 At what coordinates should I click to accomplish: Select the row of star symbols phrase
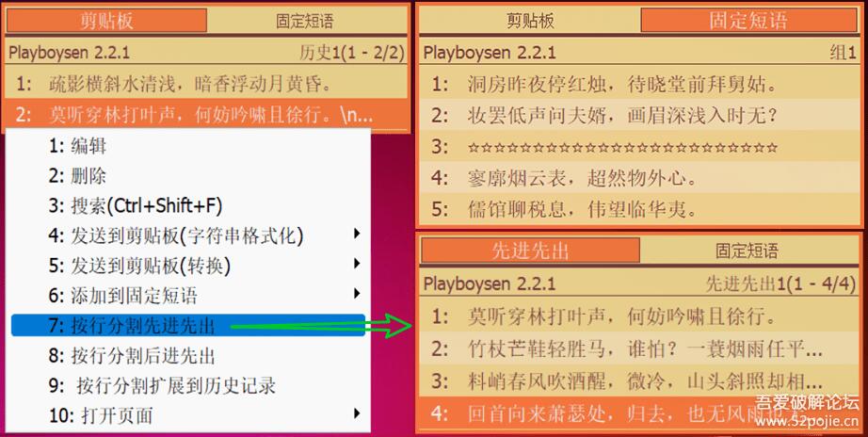point(621,146)
